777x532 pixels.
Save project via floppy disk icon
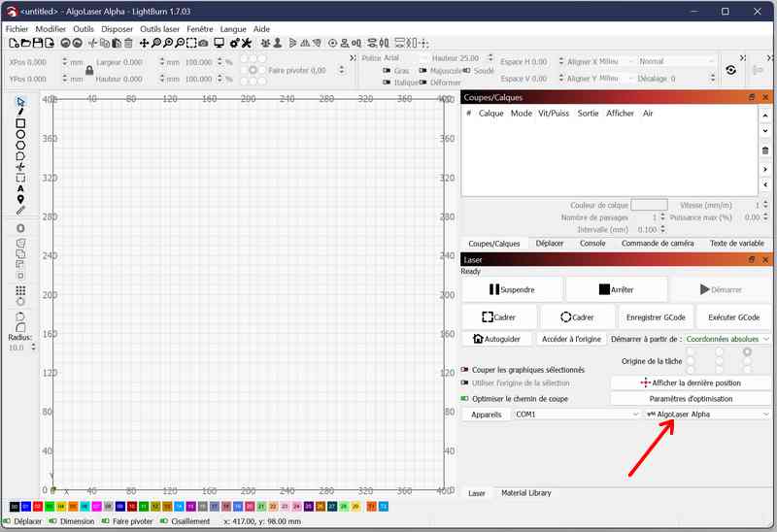tap(38, 43)
